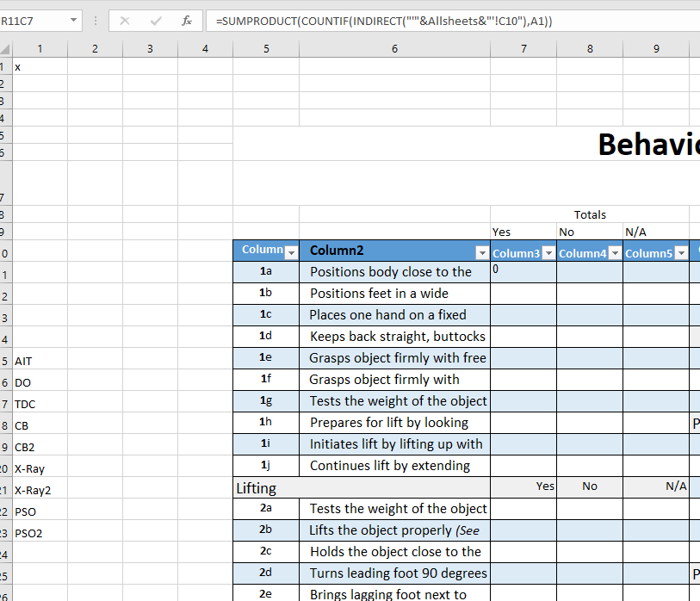
Task: Select 'Lifts the object properly' cell
Action: [394, 530]
